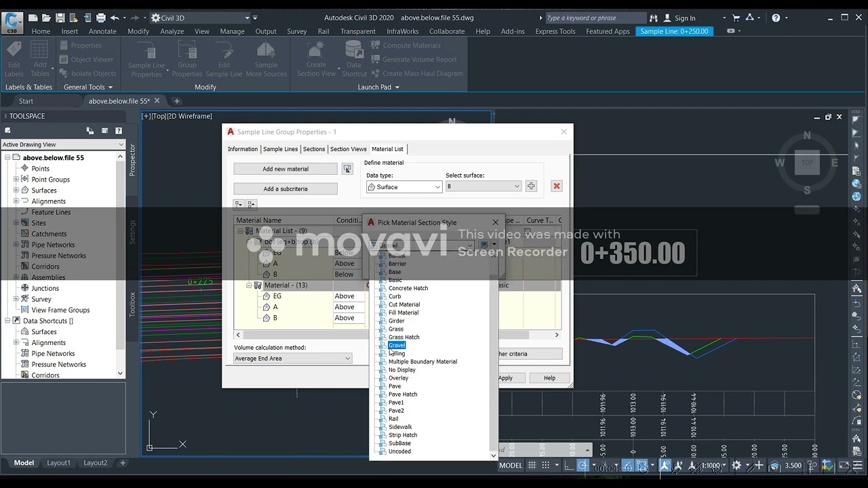Click the Toolspace help question mark icon
Image resolution: width=868 pixels, height=488 pixels.
click(x=119, y=131)
